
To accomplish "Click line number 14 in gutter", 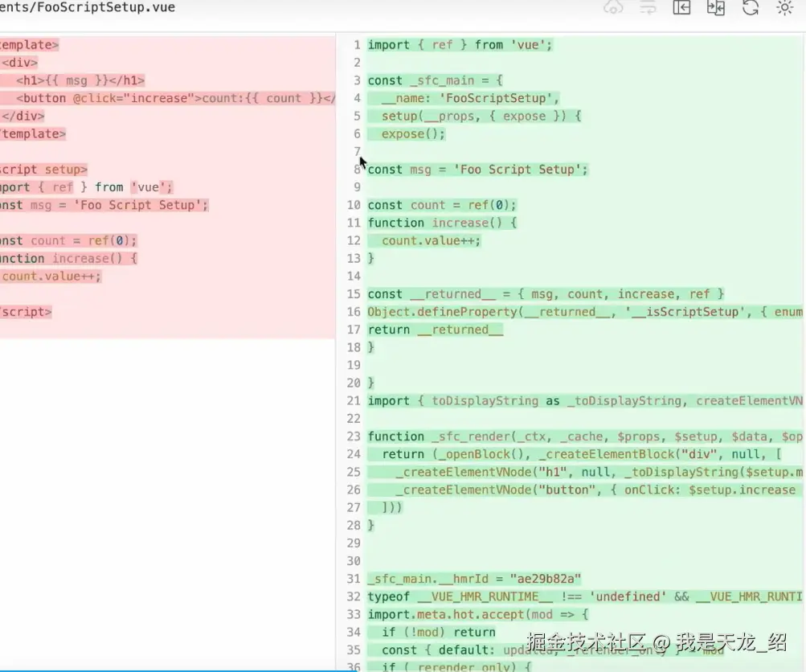I will 354,276.
